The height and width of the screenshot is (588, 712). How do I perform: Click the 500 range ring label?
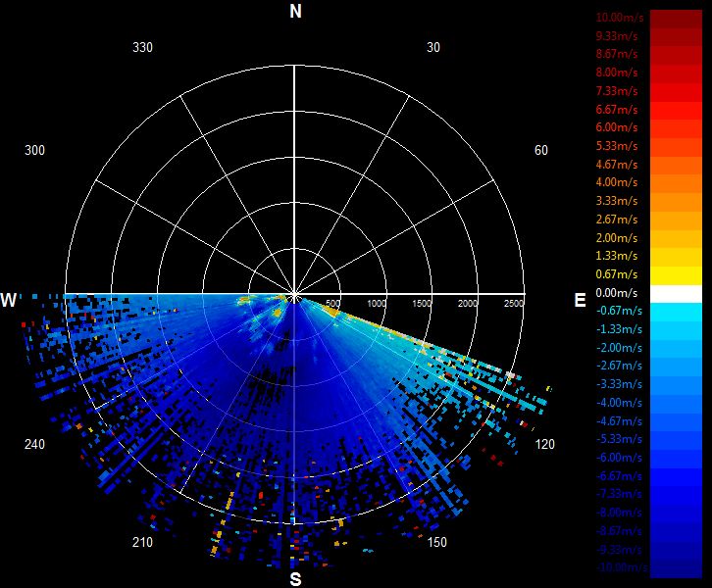pyautogui.click(x=332, y=304)
